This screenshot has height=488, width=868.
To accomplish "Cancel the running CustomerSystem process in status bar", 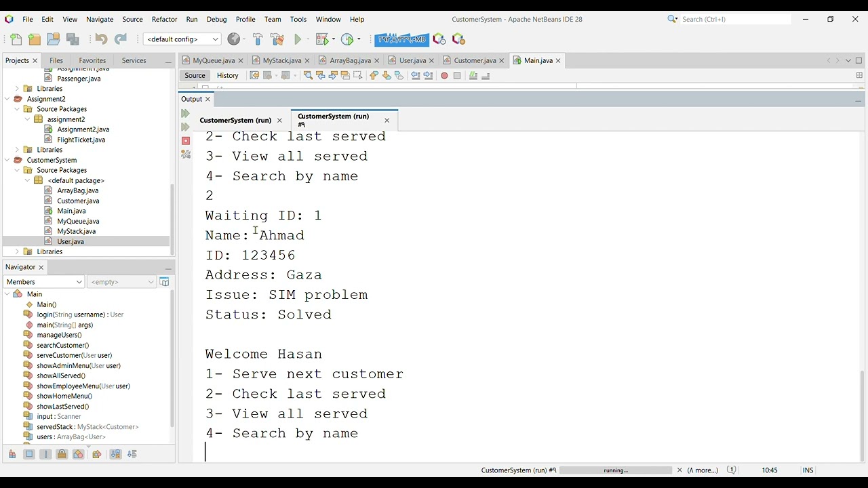I will point(679,470).
